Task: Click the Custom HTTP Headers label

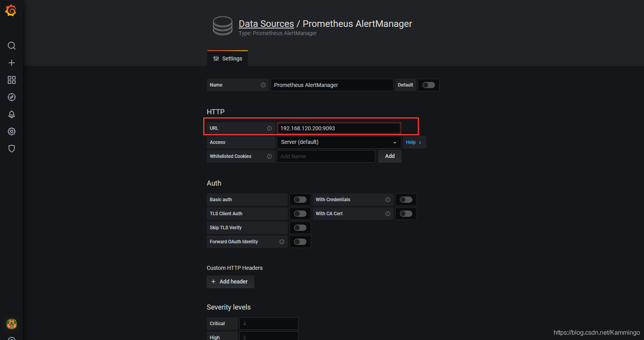Action: click(x=234, y=268)
